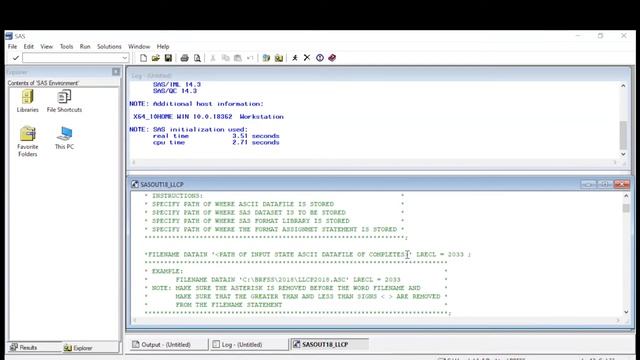Open the Help menu

[x=163, y=47]
